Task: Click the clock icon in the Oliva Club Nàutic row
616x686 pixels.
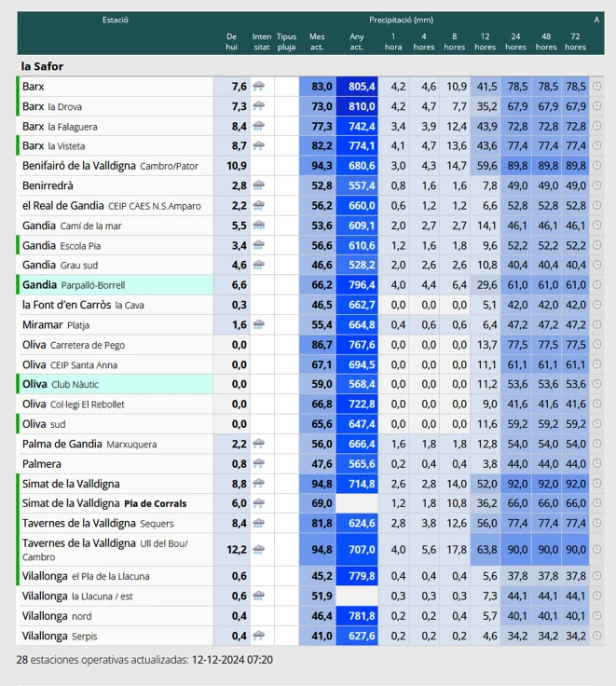Action: point(596,384)
